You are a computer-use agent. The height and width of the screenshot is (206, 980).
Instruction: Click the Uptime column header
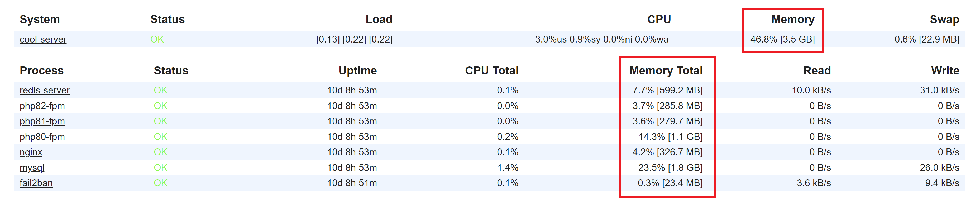[358, 71]
